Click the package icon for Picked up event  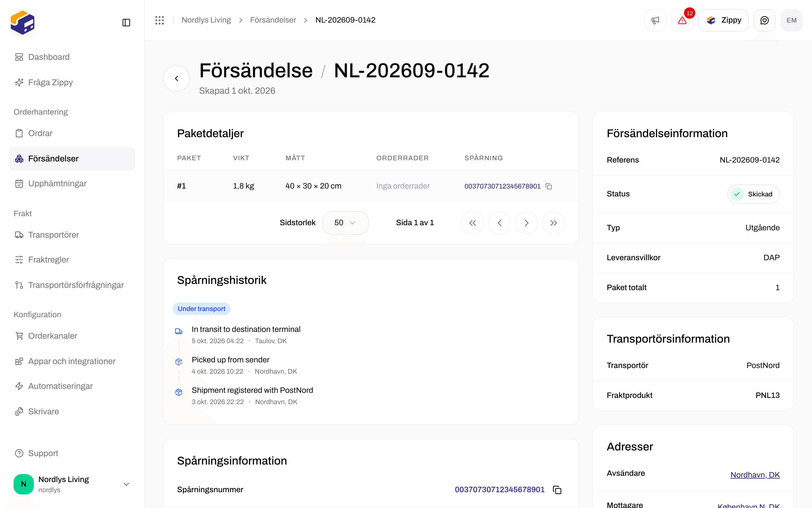[x=179, y=362]
